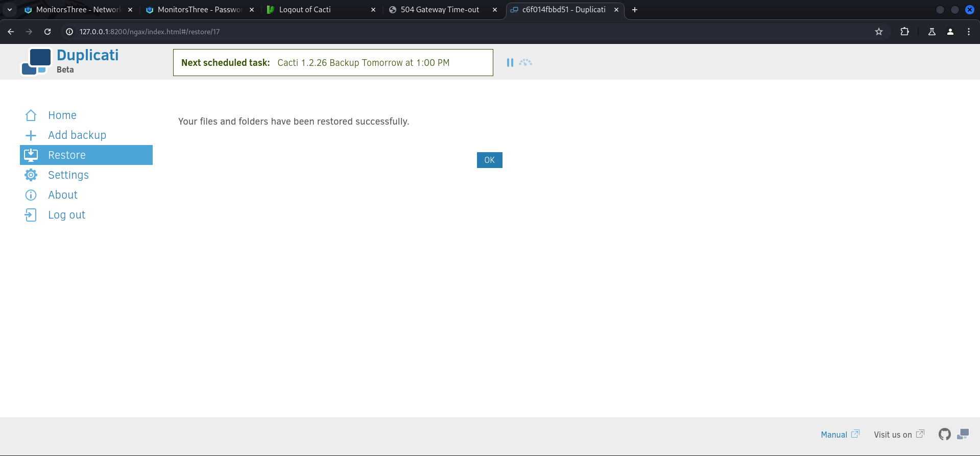The image size is (980, 456).
Task: Expand the tab search dropdown arrow
Action: point(10,10)
